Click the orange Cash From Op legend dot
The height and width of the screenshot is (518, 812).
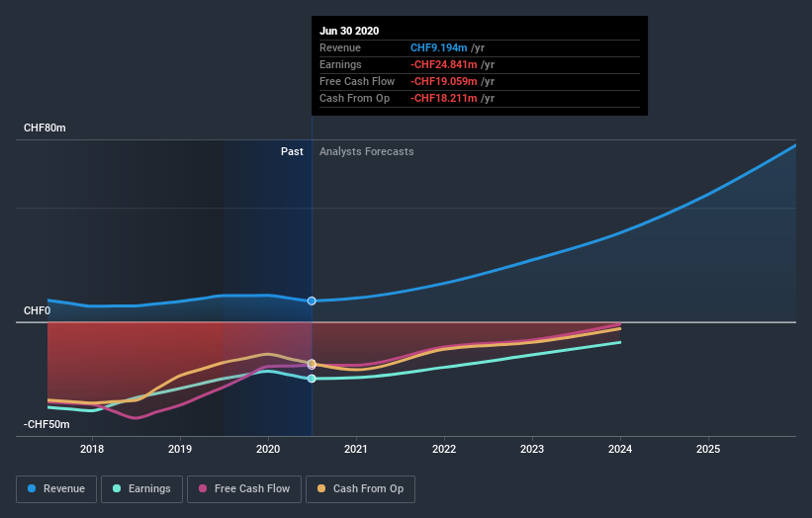[321, 488]
